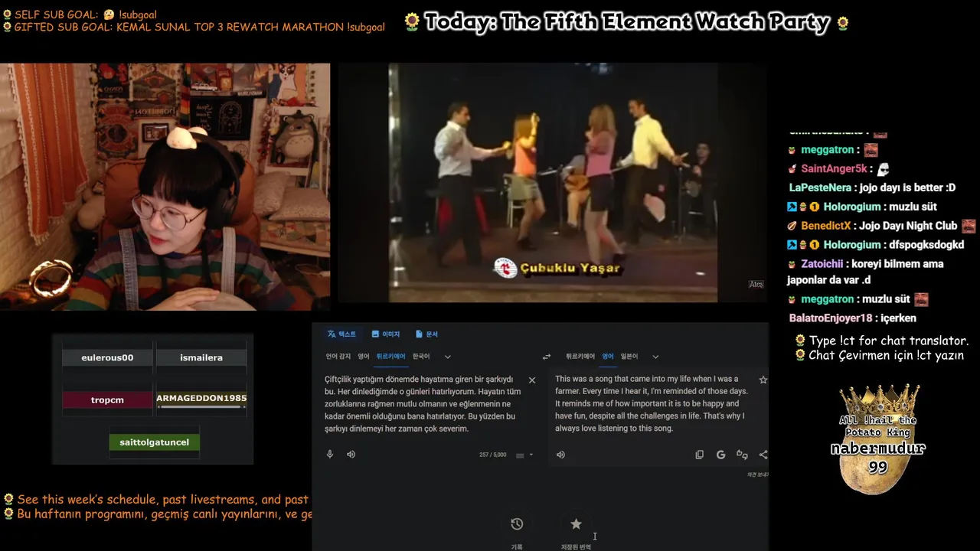This screenshot has height=551, width=980.
Task: Open the 저장된 번역 saved translations button
Action: pos(576,525)
